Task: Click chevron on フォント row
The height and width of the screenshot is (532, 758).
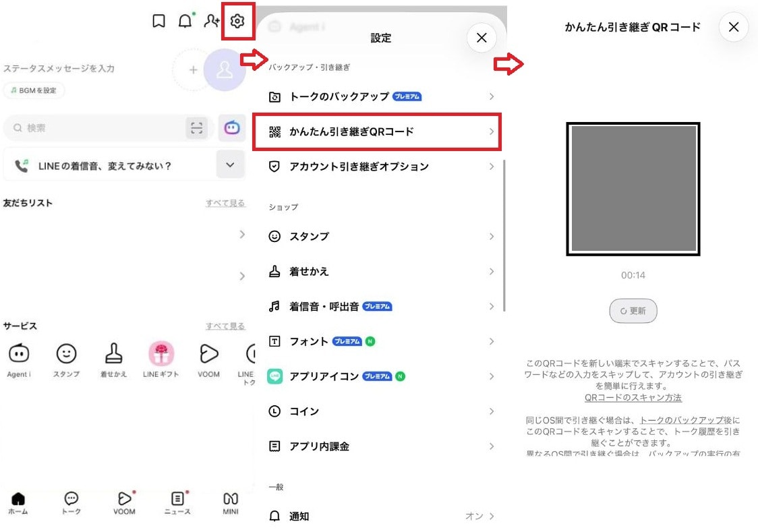Action: click(491, 341)
